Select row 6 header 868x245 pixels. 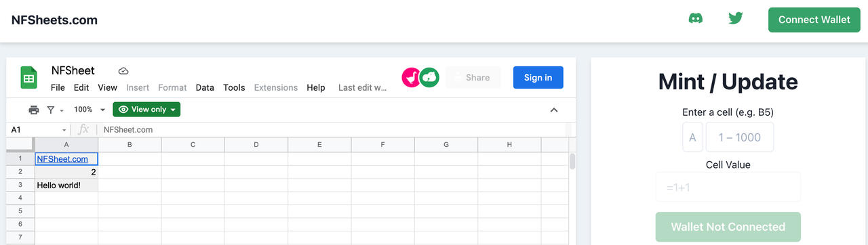[x=20, y=223]
